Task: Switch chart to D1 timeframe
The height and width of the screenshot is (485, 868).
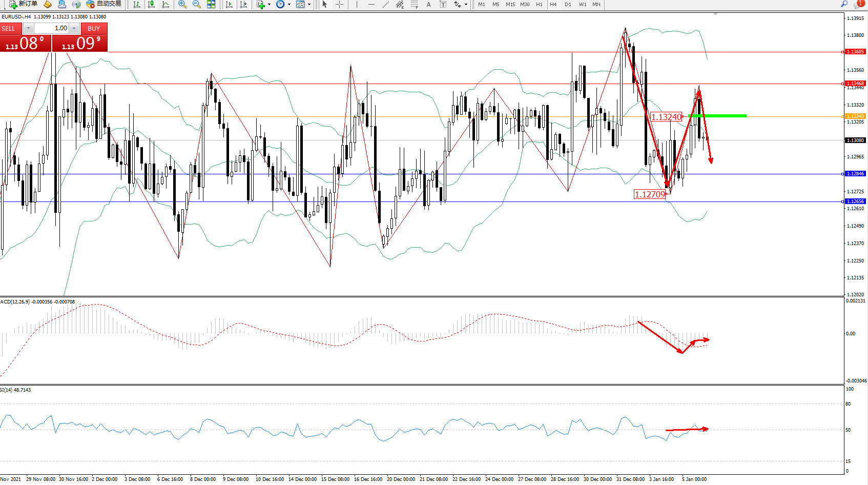Action: click(568, 5)
